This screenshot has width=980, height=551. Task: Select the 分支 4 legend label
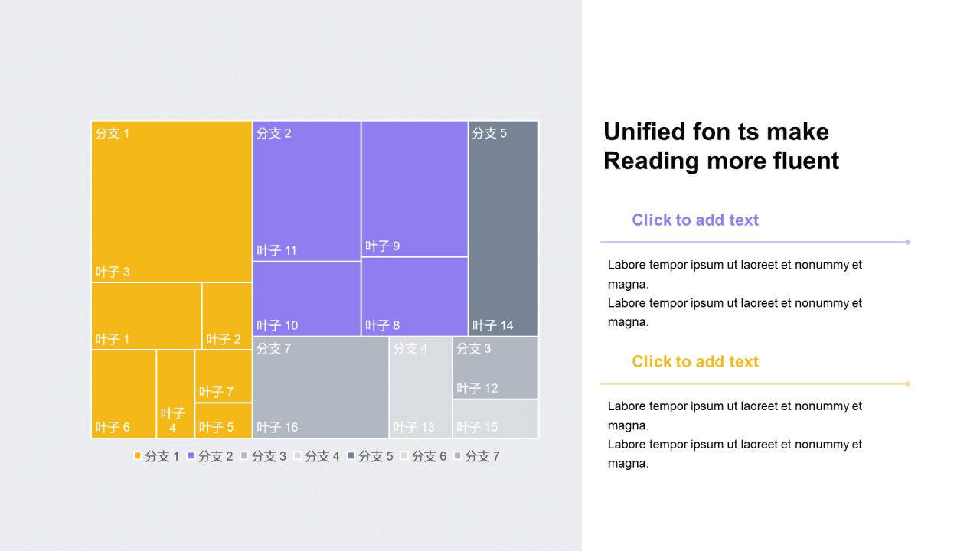tap(322, 456)
